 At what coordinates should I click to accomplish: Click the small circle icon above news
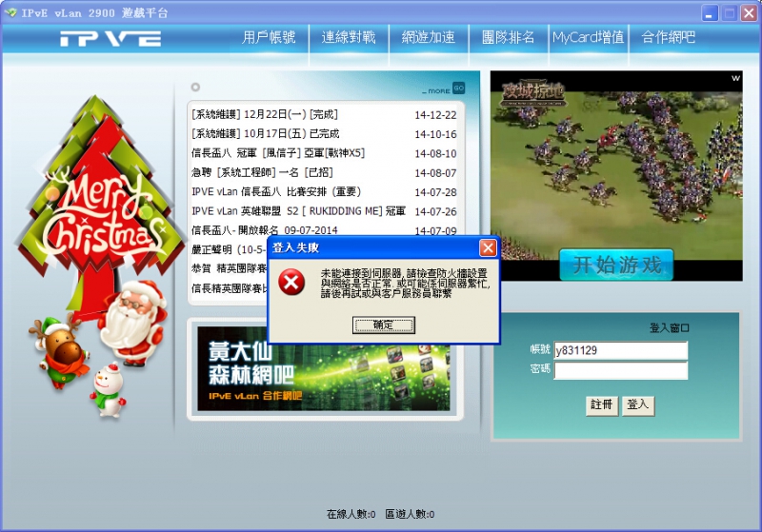point(195,87)
